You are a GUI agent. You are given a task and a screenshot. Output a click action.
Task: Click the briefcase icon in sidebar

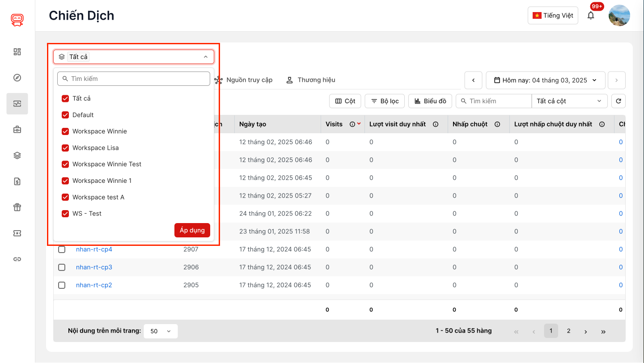tap(17, 130)
